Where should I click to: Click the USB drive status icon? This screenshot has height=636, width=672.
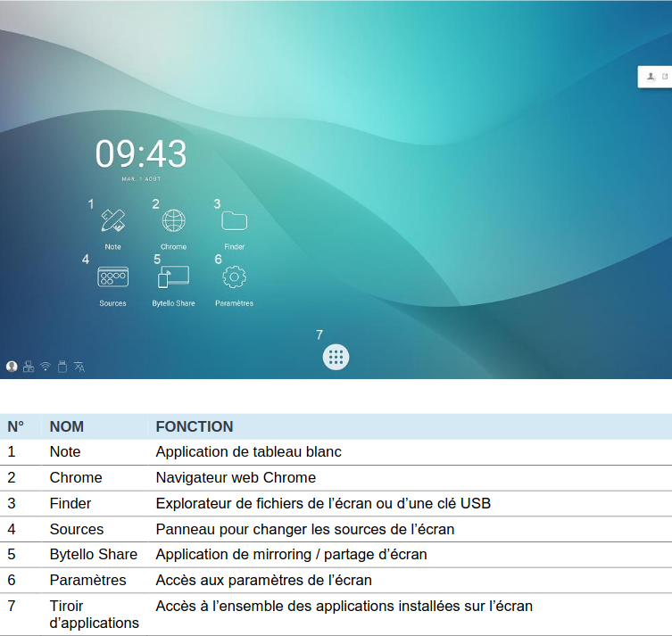(62, 366)
